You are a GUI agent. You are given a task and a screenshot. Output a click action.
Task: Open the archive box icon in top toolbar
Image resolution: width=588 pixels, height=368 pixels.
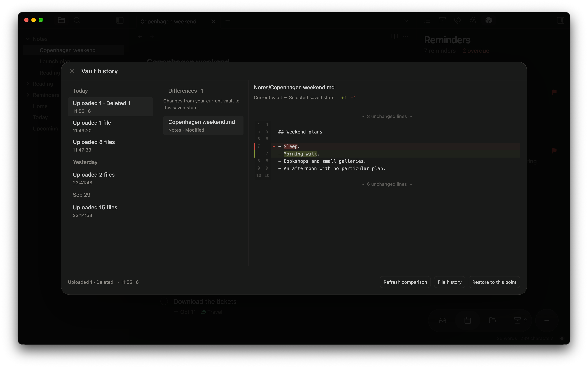click(442, 20)
